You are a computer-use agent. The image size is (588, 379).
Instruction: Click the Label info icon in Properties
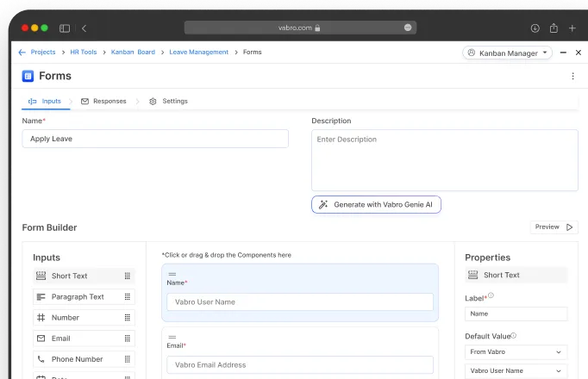point(491,295)
